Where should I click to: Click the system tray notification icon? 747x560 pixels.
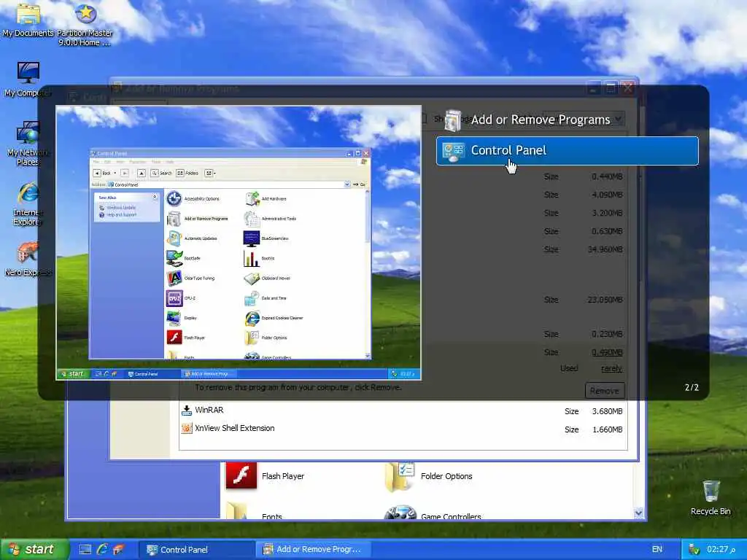[694, 550]
